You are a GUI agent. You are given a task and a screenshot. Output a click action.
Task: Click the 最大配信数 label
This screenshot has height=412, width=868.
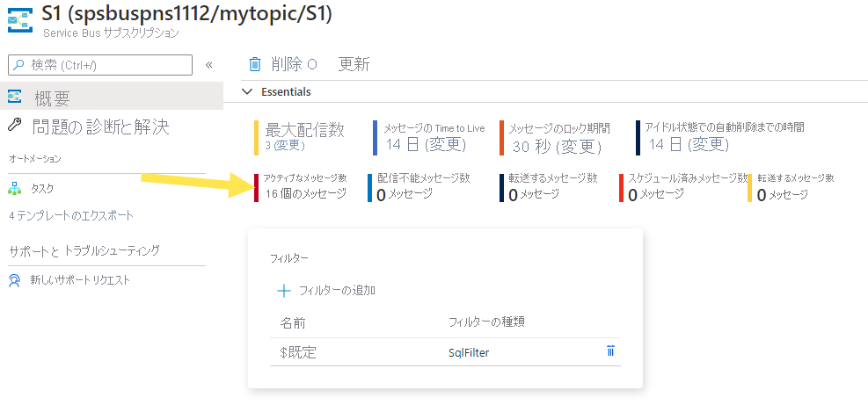click(304, 129)
